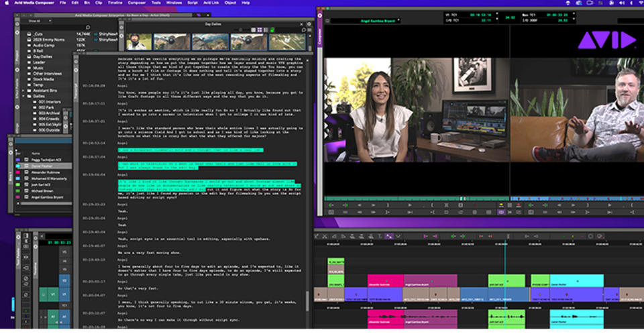644x334 pixels.
Task: Play the source monitor
Action: pyautogui.click(x=409, y=205)
